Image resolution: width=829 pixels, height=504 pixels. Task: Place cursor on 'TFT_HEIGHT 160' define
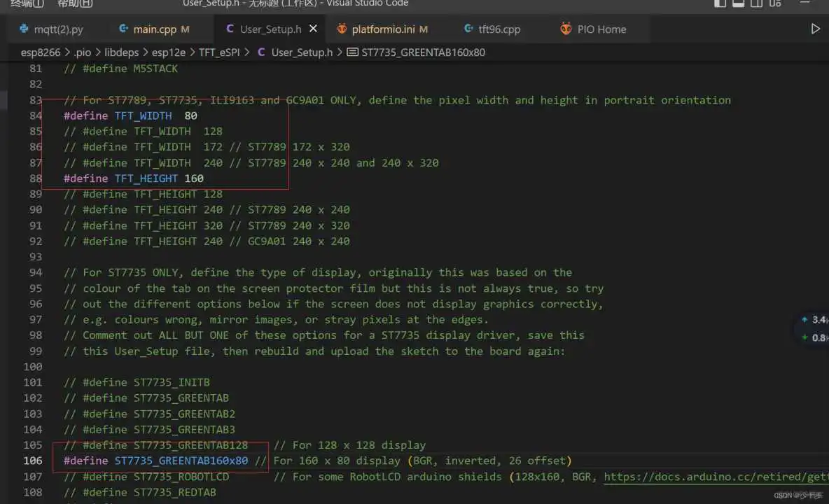point(134,178)
